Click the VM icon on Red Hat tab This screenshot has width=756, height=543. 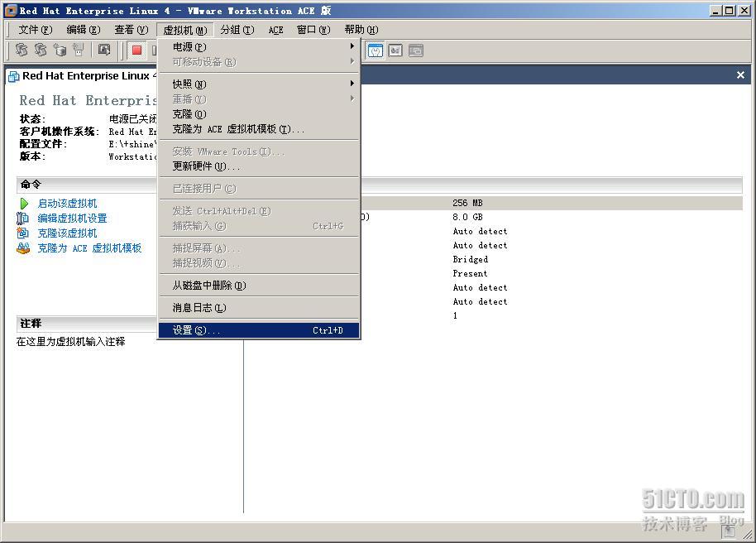tap(14, 76)
